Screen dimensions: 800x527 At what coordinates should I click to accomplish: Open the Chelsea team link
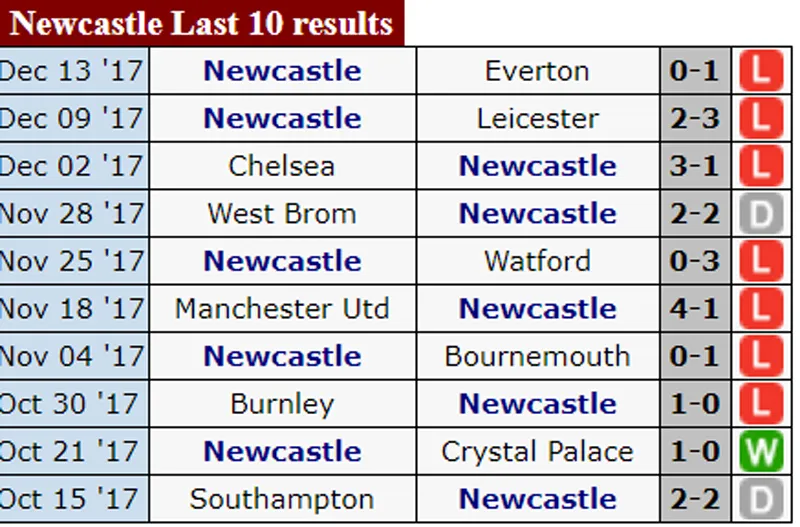[281, 166]
